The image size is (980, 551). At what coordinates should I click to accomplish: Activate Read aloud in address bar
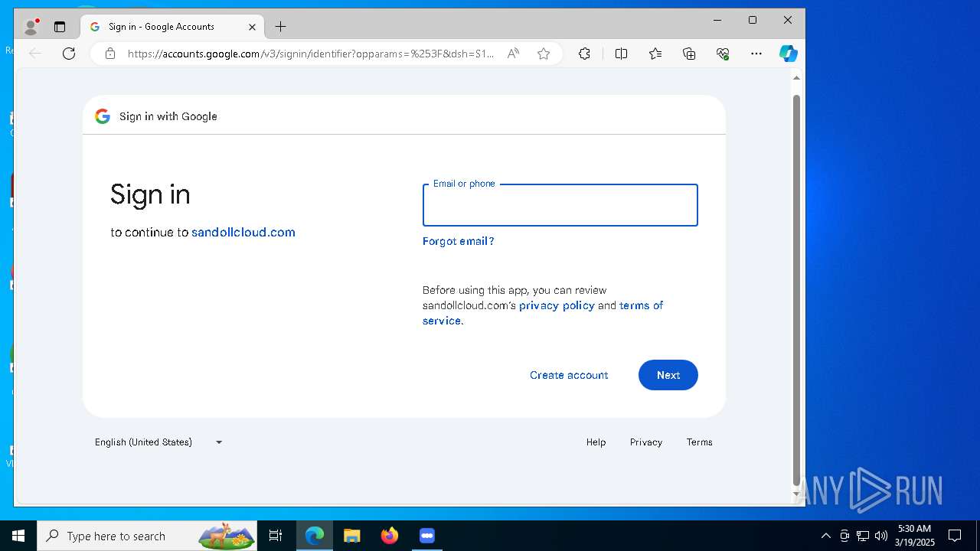[513, 54]
